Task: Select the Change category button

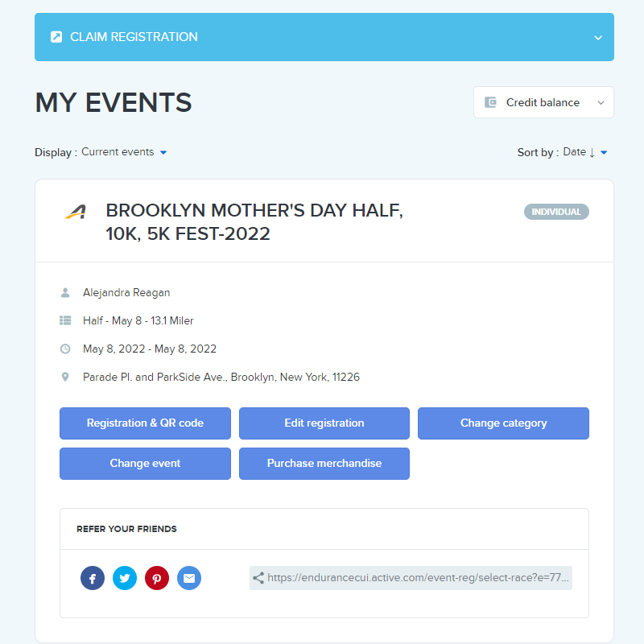Action: click(503, 423)
